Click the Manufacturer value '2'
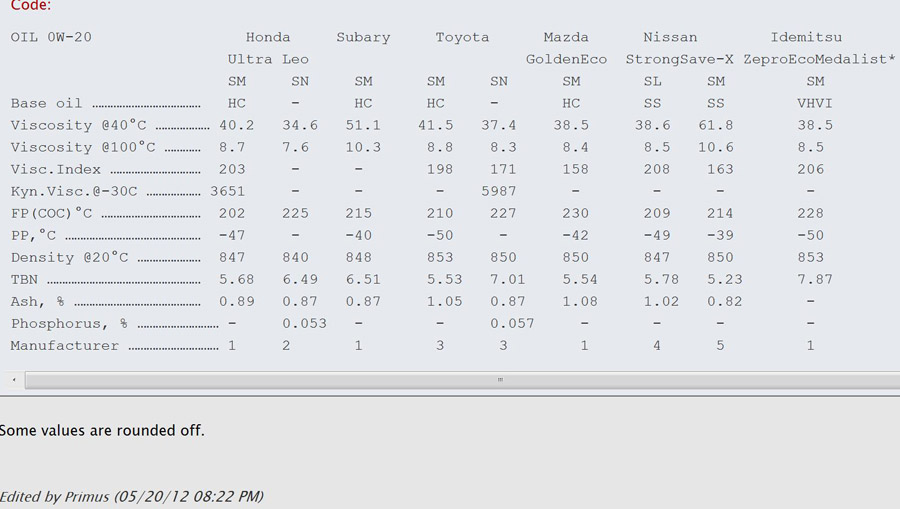This screenshot has height=509, width=900. 286,345
